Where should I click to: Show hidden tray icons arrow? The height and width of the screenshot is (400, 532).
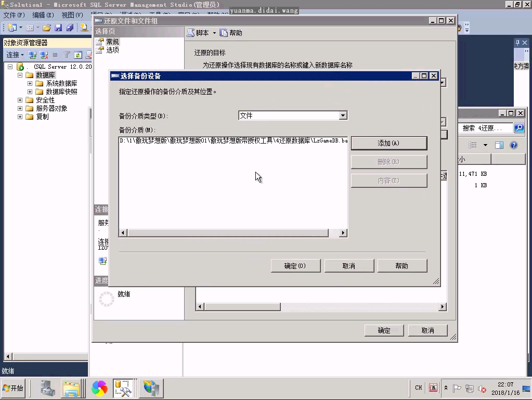coord(446,388)
